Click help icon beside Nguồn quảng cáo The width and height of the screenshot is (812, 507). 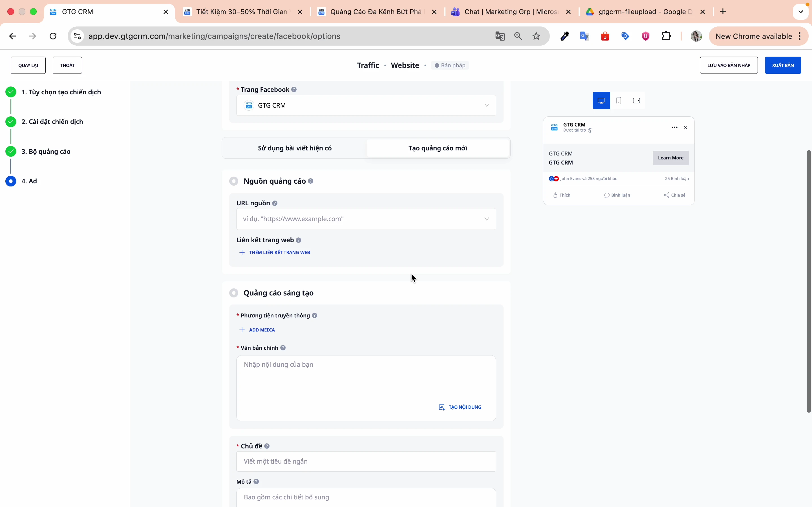point(311,181)
